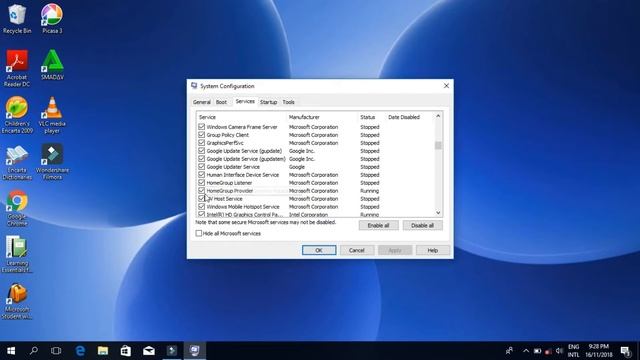Click the battery tray icon
This screenshot has width=640, height=360.
point(537,351)
